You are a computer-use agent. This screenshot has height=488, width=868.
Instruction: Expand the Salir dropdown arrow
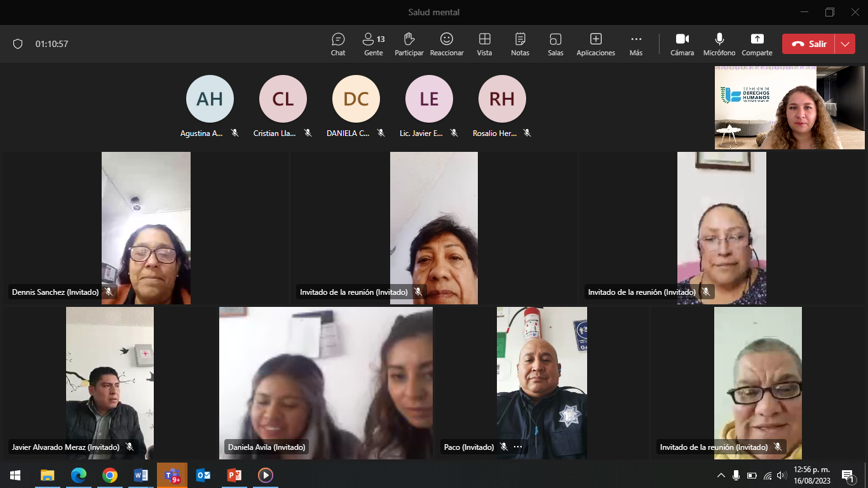844,44
